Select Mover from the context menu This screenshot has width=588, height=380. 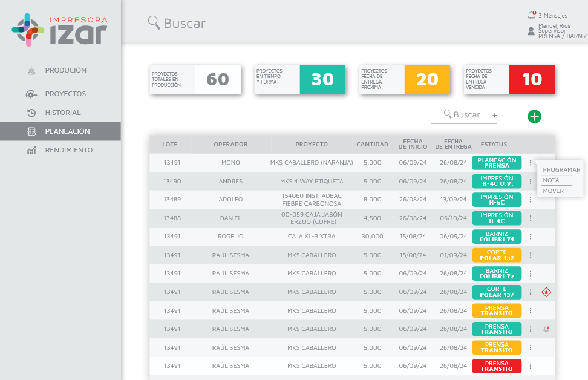coord(553,191)
